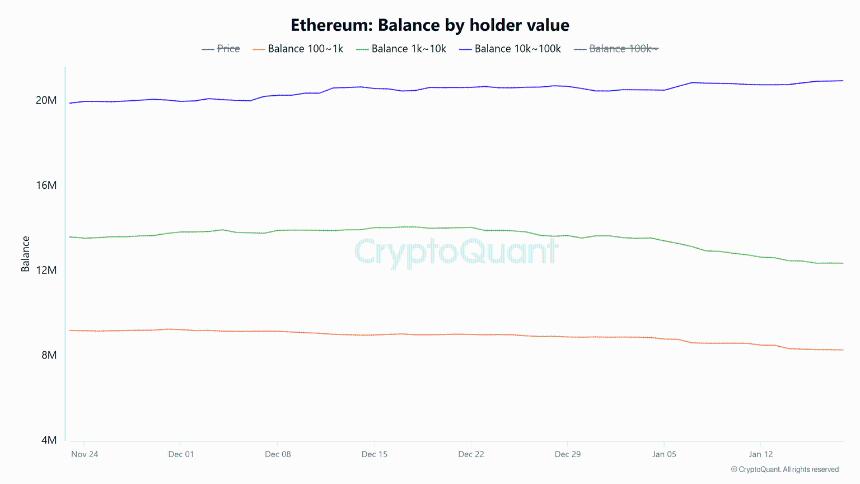Click the vertical Balance axis title
This screenshot has width=860, height=484.
tap(26, 254)
